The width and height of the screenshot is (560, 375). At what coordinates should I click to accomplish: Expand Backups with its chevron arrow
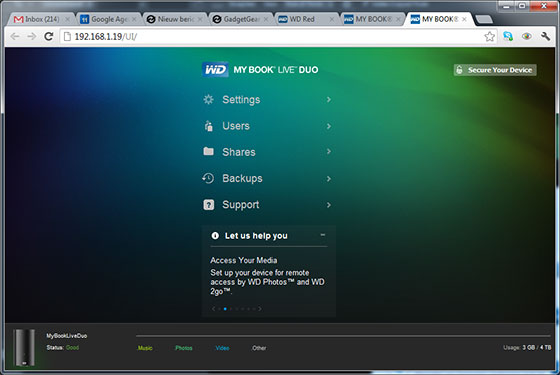pyautogui.click(x=329, y=178)
